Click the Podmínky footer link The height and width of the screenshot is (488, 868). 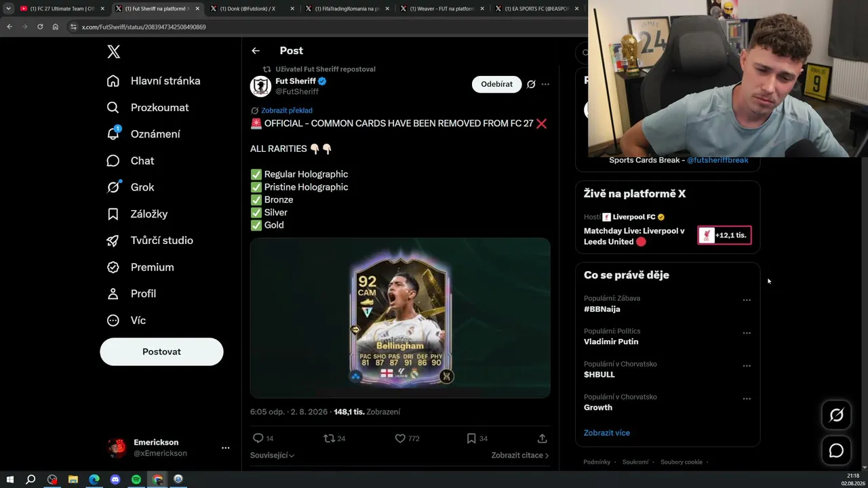tap(597, 462)
